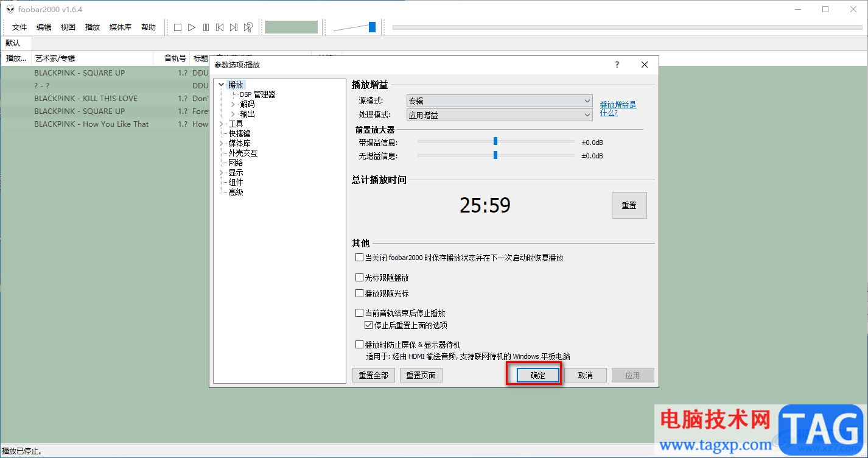Expand the 媒体库 tree node
This screenshot has width=868, height=458.
[x=222, y=144]
